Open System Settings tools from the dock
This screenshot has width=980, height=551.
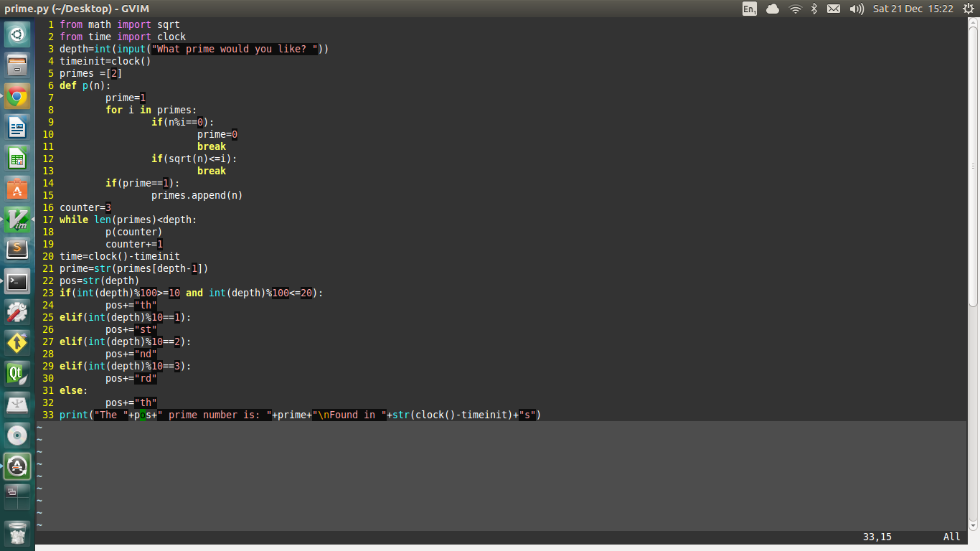coord(17,311)
